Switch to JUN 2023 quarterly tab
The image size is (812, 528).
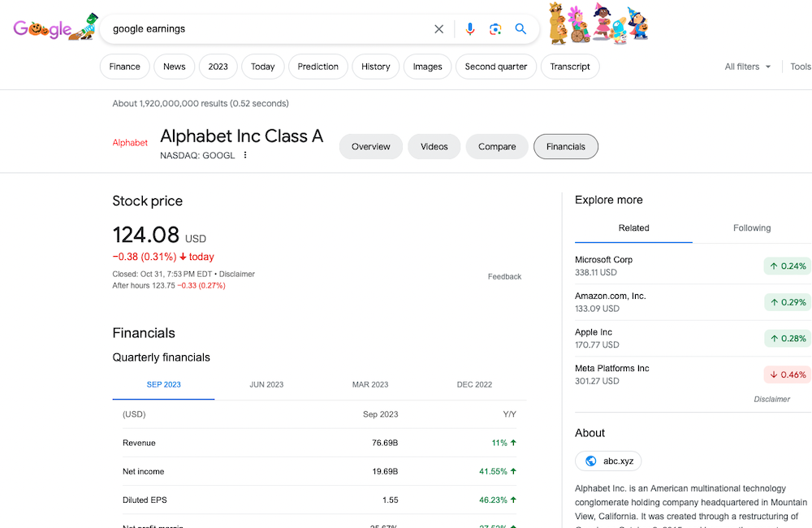[x=266, y=384]
